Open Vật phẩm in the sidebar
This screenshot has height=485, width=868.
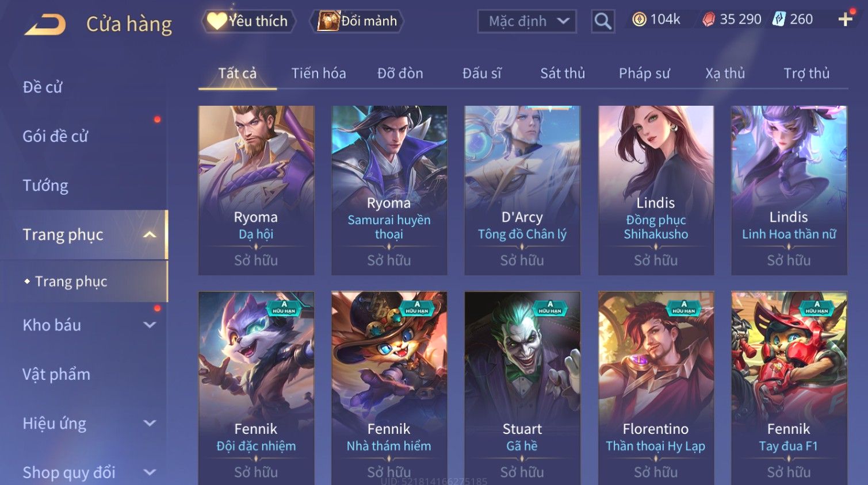(x=56, y=374)
